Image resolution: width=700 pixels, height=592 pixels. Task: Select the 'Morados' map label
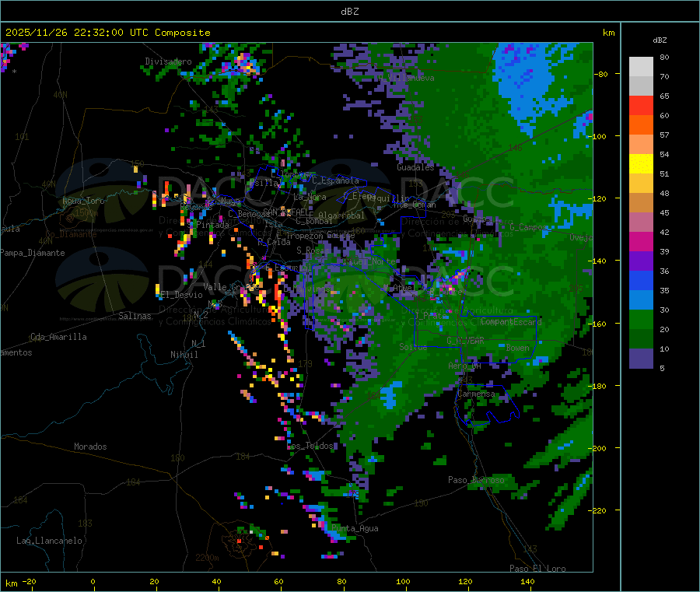click(x=90, y=447)
